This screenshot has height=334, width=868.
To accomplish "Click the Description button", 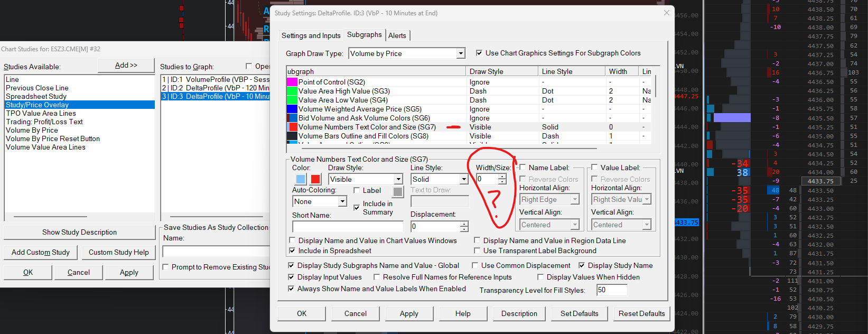I will 519,313.
